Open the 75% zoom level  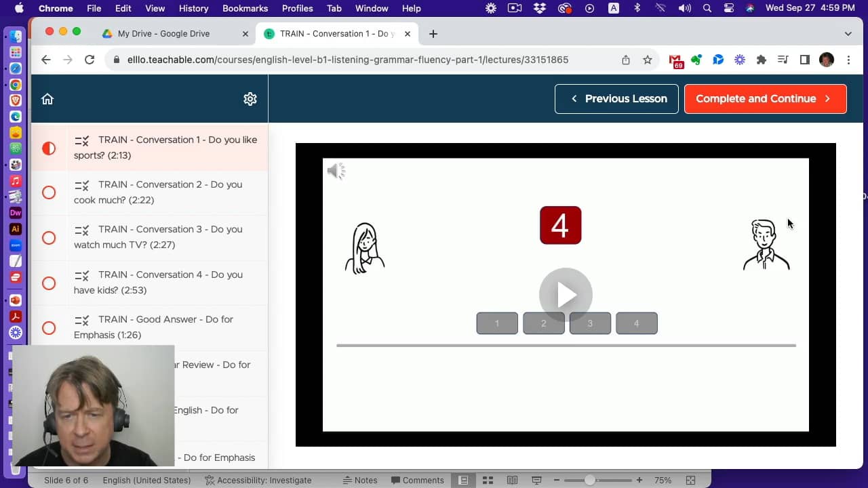coord(663,480)
